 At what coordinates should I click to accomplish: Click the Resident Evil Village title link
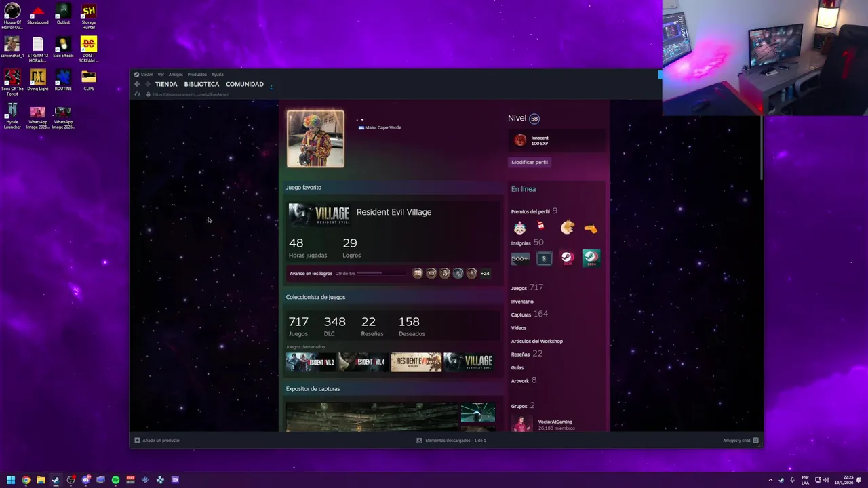(394, 212)
